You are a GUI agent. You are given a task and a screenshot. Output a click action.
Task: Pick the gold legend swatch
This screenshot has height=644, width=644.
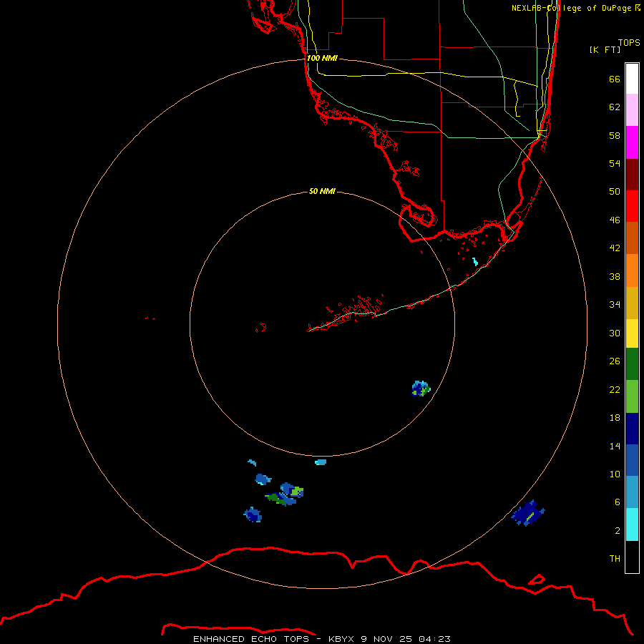632,303
